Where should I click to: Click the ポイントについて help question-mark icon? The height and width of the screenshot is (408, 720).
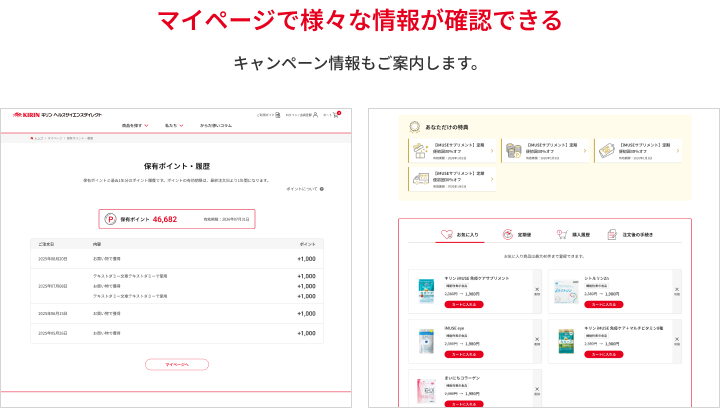[322, 189]
